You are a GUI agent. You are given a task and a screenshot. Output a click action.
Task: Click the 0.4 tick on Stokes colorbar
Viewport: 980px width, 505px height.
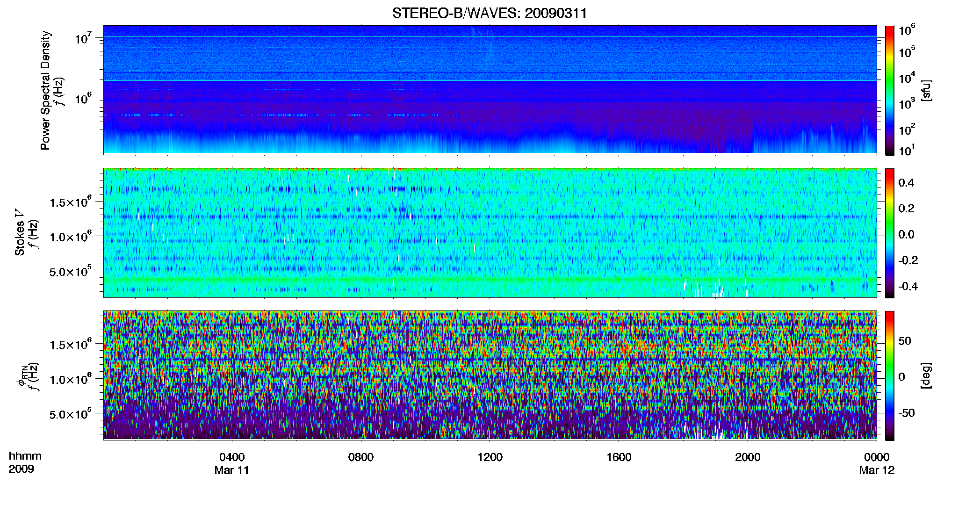[x=906, y=183]
